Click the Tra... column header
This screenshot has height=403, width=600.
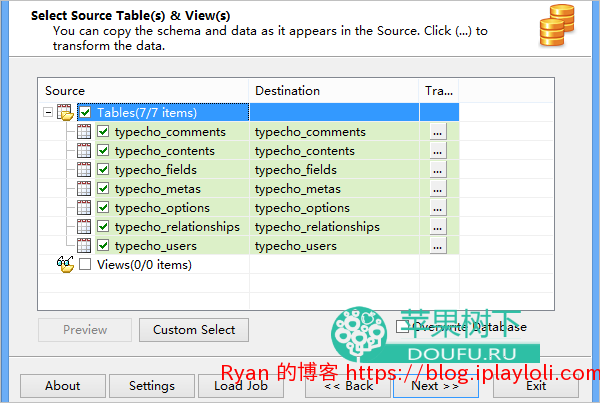[439, 91]
